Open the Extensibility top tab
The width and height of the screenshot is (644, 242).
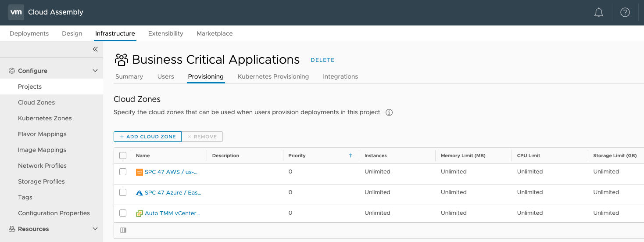(x=166, y=33)
